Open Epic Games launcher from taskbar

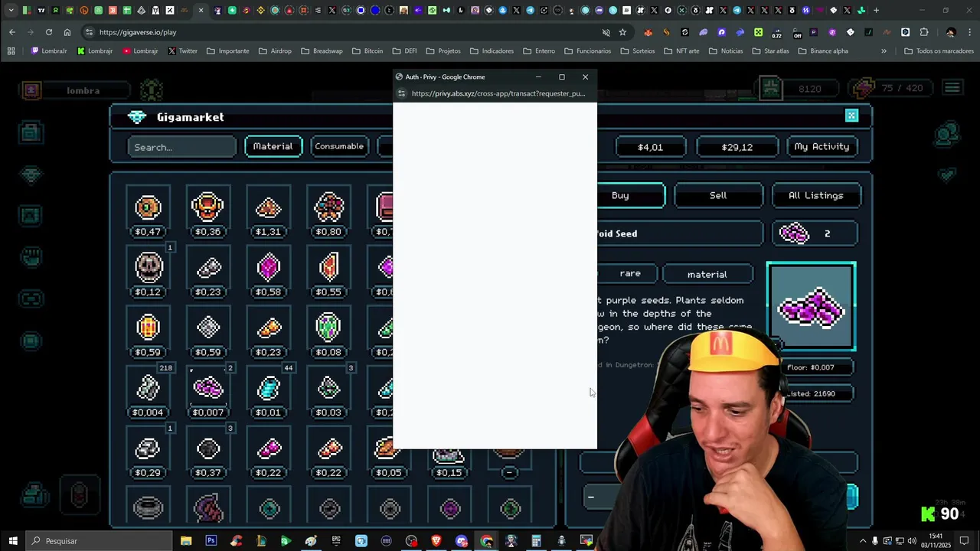point(336,541)
